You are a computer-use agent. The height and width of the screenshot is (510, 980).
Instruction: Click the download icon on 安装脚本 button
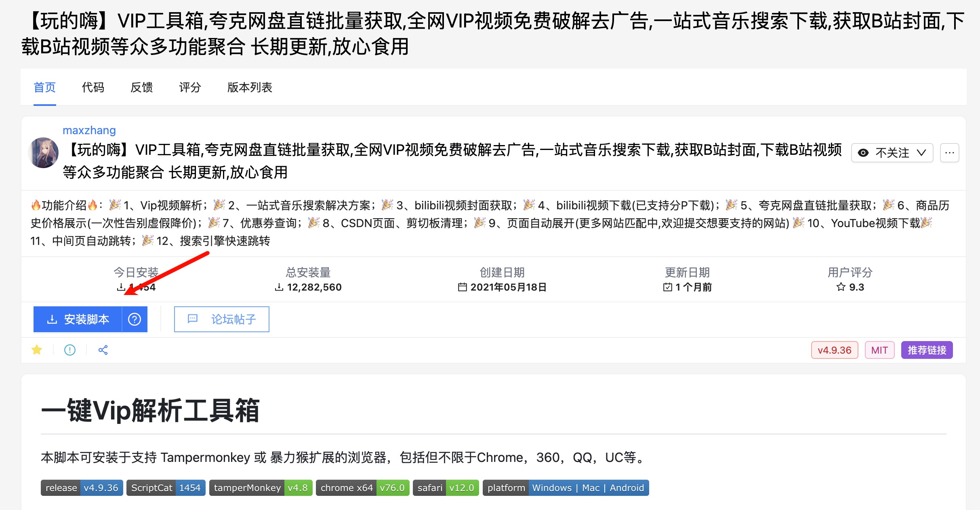click(51, 319)
